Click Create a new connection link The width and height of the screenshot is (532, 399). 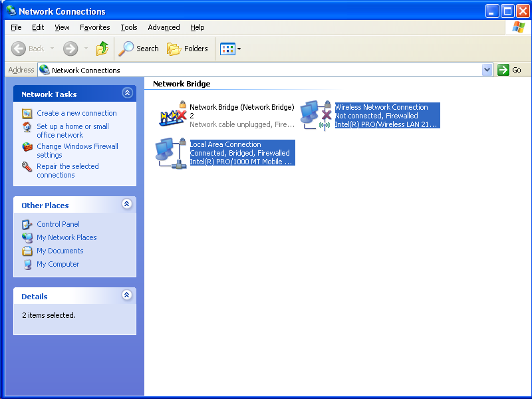[x=76, y=113]
